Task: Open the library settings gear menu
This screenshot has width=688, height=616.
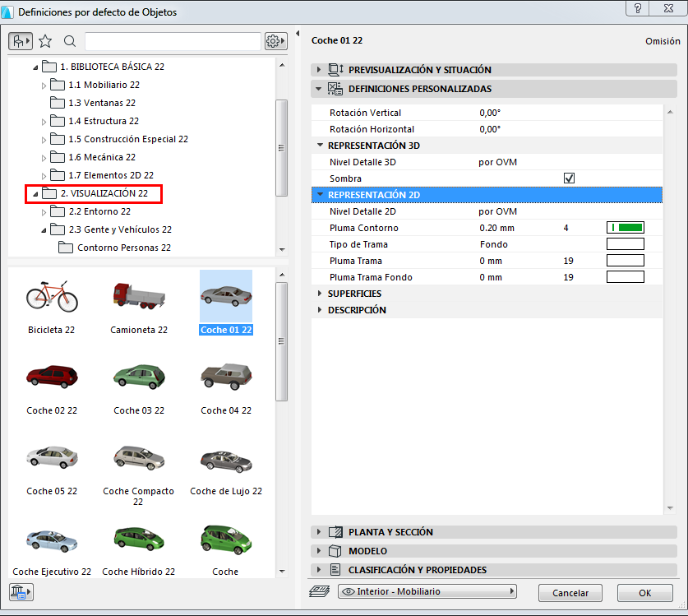Action: (275, 41)
